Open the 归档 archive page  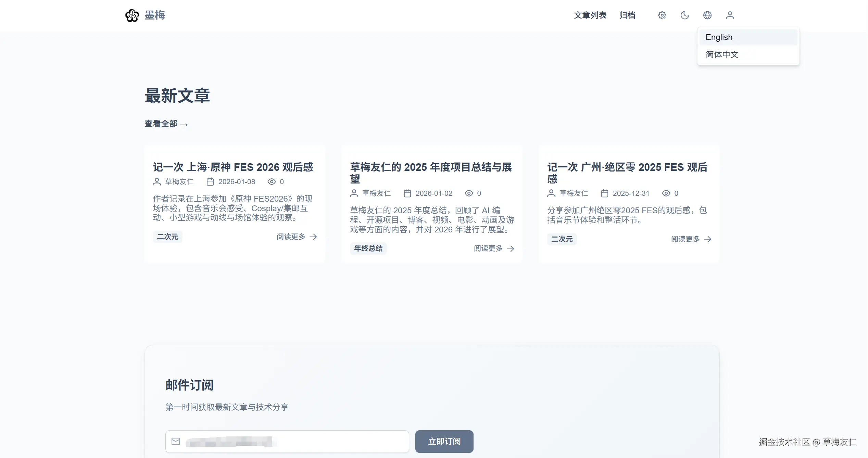click(627, 15)
